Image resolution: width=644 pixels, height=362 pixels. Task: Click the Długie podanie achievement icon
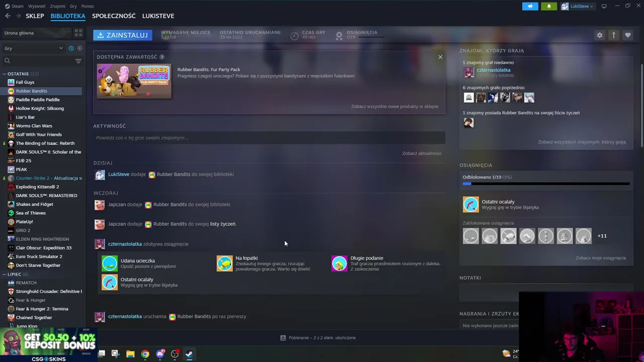[x=339, y=263]
